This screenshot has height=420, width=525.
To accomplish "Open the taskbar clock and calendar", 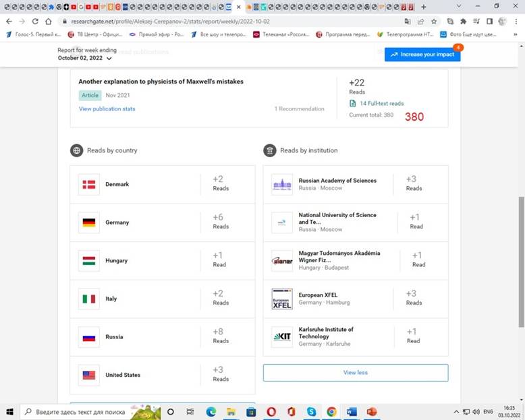I will click(x=509, y=412).
